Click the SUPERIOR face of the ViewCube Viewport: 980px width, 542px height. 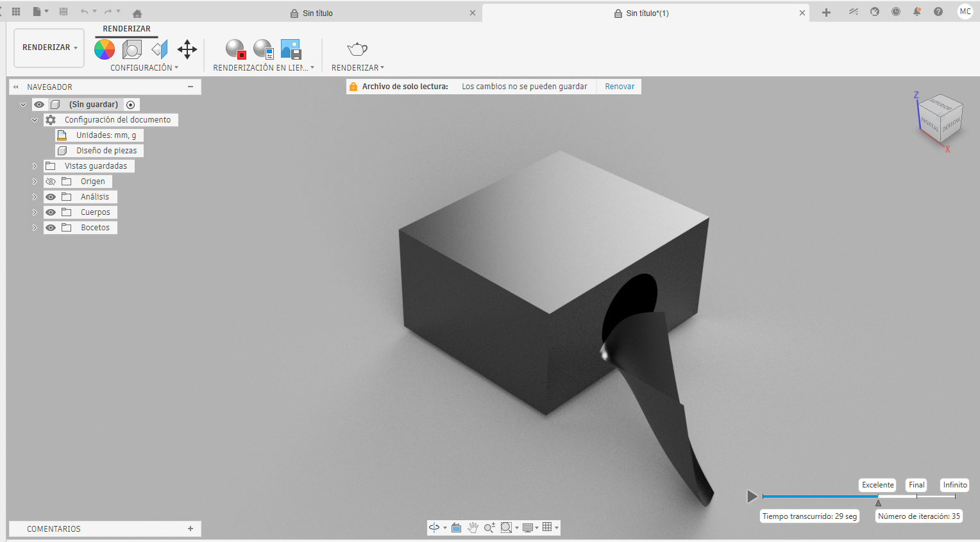coord(941,104)
